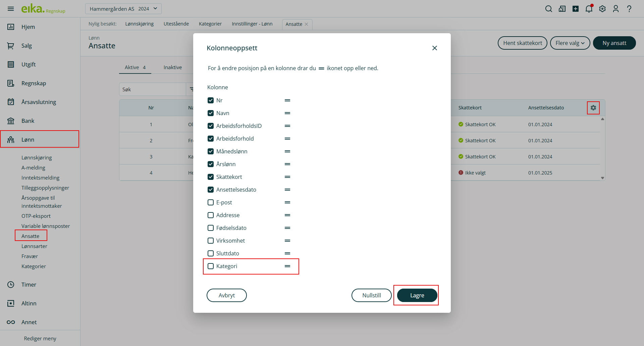Switch to the Inaktive tab
The height and width of the screenshot is (346, 644).
[172, 67]
